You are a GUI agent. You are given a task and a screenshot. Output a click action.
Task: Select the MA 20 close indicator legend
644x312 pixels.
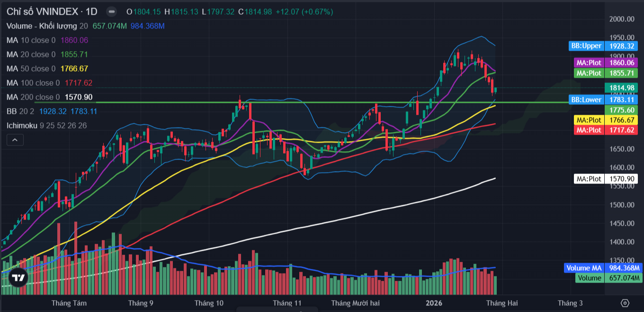31,55
